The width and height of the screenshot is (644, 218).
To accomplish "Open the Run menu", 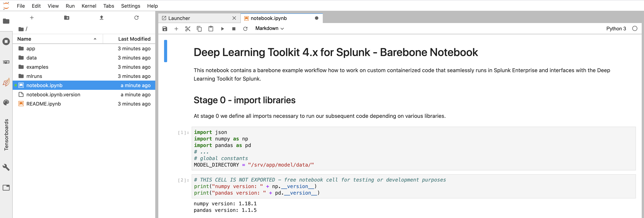I will coord(70,6).
